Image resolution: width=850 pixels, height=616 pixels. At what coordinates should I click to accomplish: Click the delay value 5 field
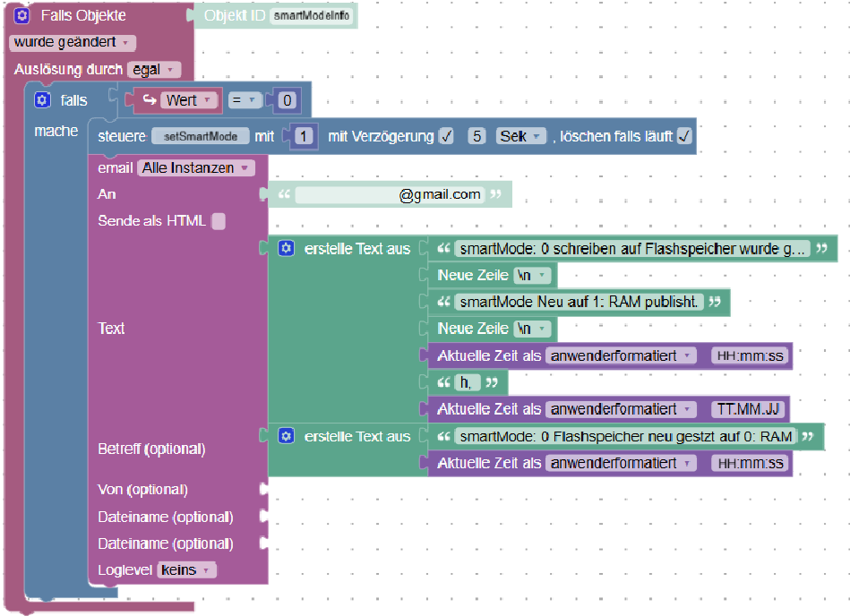(478, 136)
